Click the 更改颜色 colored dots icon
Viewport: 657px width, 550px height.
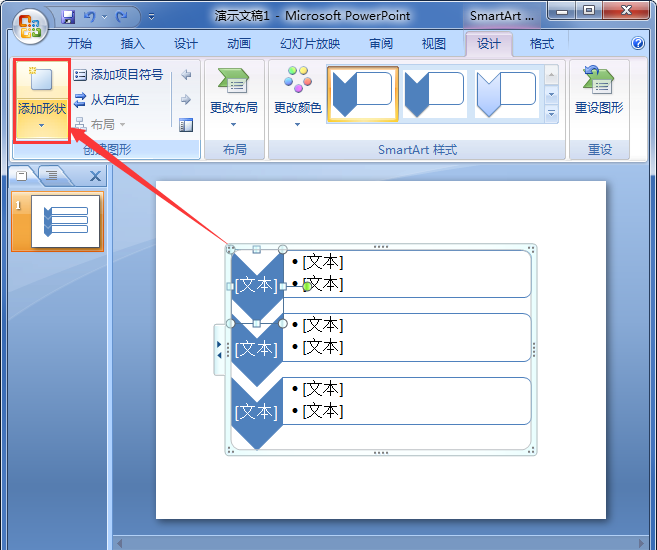(x=297, y=80)
